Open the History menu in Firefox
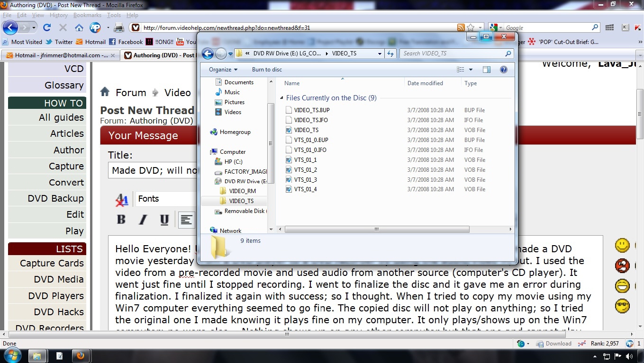This screenshot has width=644, height=363. point(59,15)
